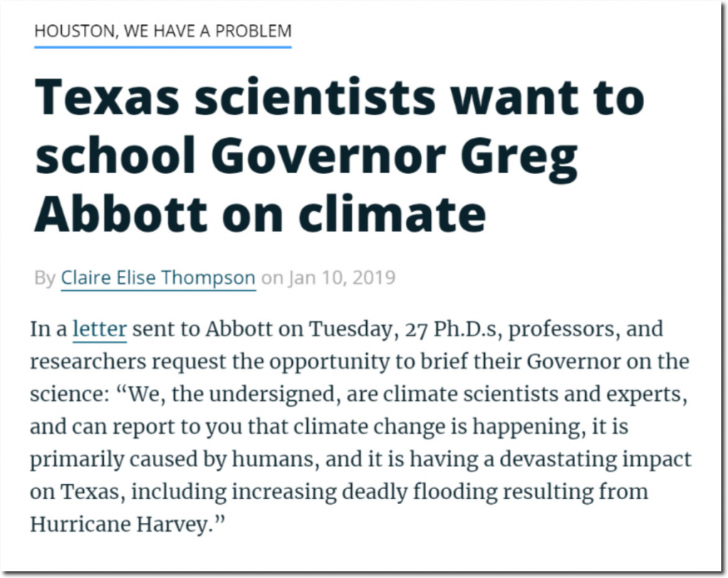Click 'undersigned' in the quoted letter text

coord(272,394)
